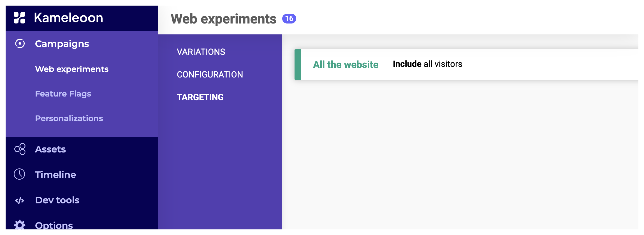The image size is (644, 235).
Task: Switch to the VARIATIONS tab
Action: pos(201,52)
